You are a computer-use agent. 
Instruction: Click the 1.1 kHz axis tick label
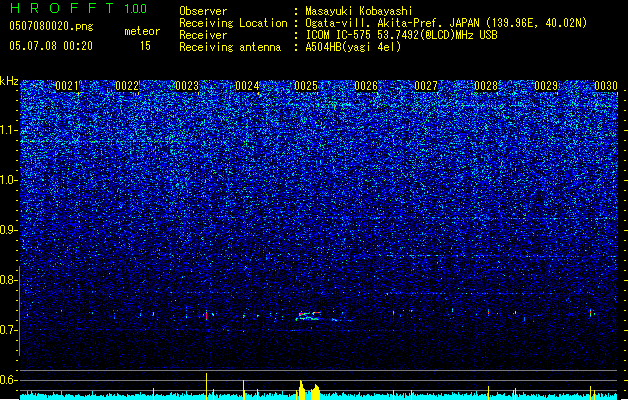[x=9, y=130]
